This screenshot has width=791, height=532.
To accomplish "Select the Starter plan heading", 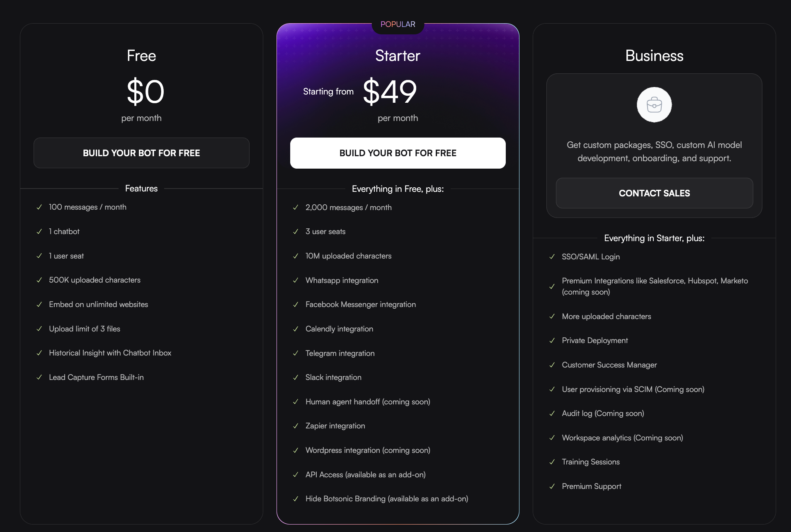I will point(398,56).
